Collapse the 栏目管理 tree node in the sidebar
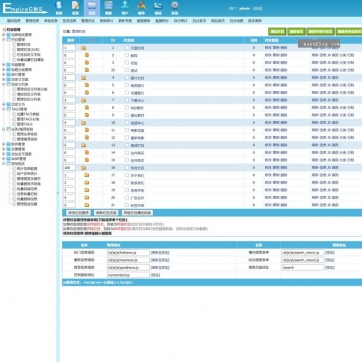 4,39
